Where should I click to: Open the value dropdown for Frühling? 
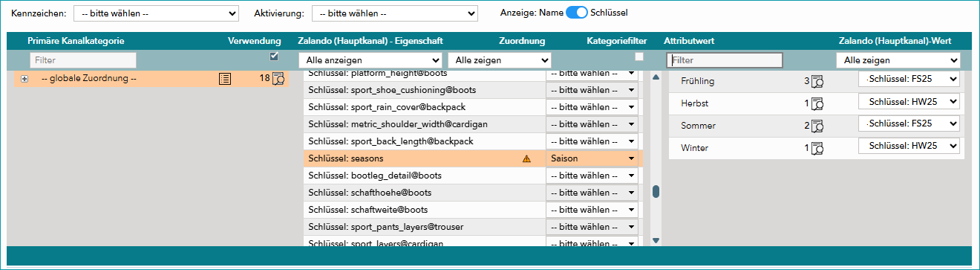tap(909, 79)
